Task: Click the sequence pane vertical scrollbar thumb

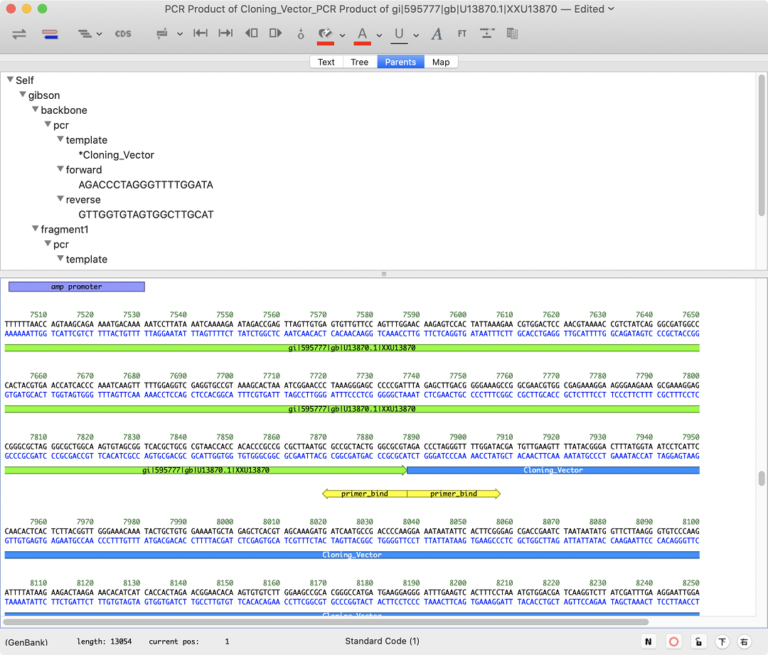Action: [x=762, y=479]
